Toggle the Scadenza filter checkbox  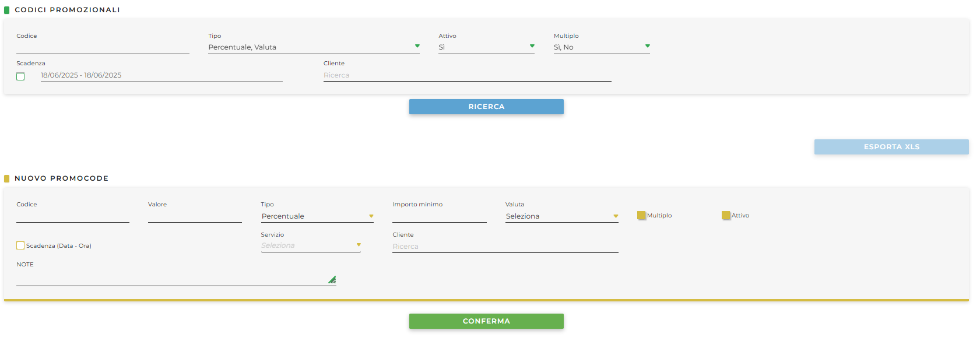pyautogui.click(x=20, y=76)
